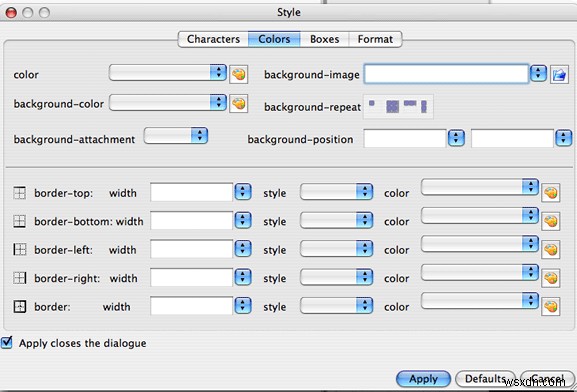Focus the border-left width input field
Viewport: 577px width, 392px height.
pyautogui.click(x=191, y=249)
